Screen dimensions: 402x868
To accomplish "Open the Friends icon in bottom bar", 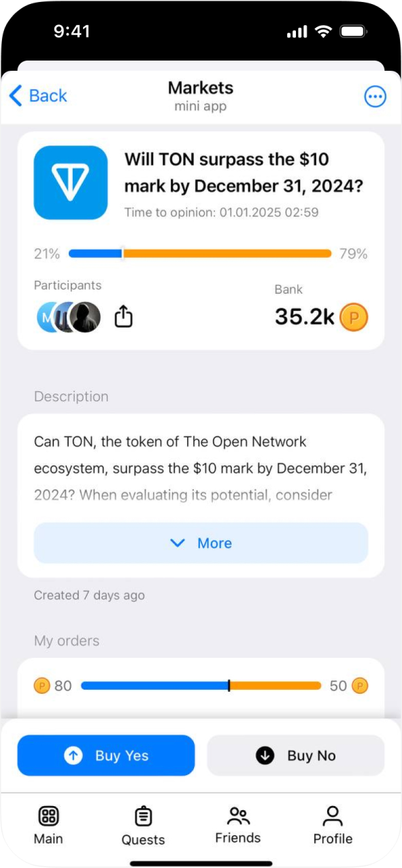I will pos(238,814).
